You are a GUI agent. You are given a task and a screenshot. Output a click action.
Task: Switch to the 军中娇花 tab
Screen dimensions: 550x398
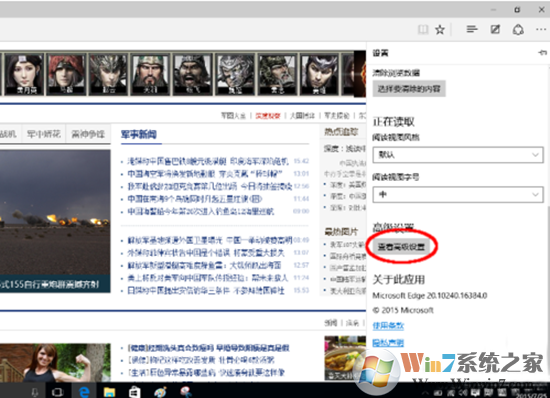44,134
